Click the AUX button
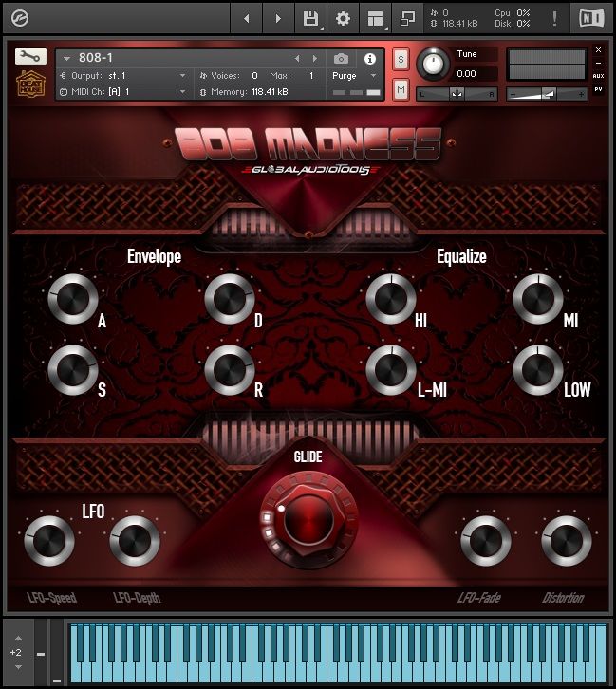The width and height of the screenshot is (616, 689). pyautogui.click(x=598, y=75)
